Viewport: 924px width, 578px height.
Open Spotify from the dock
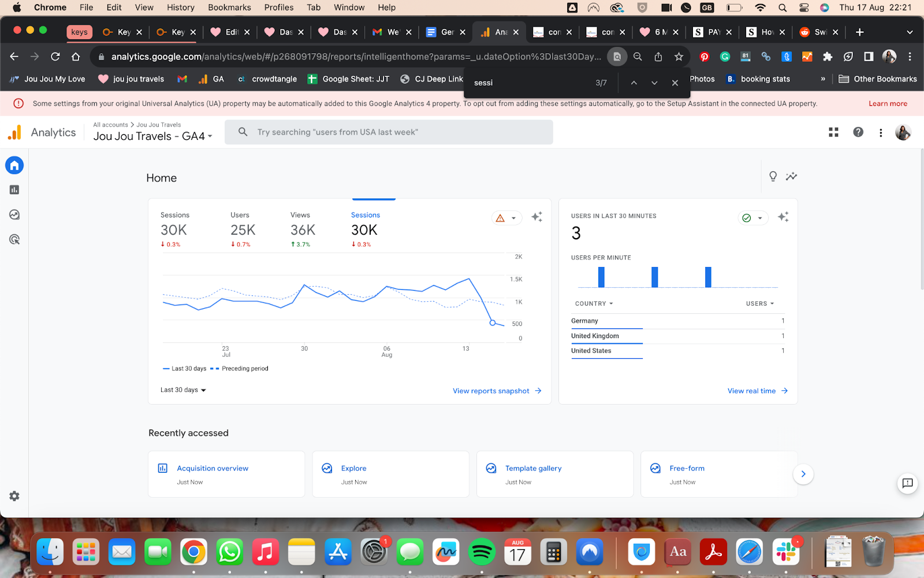pyautogui.click(x=482, y=552)
